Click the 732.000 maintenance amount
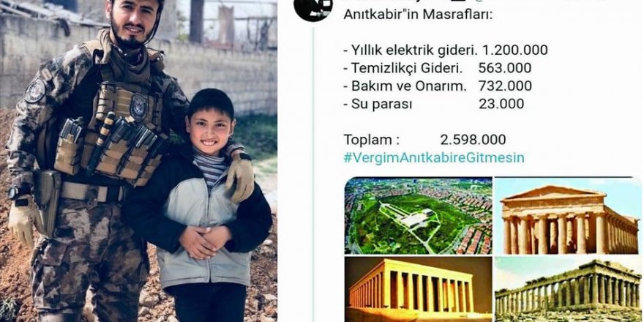The width and height of the screenshot is (644, 322). click(505, 86)
